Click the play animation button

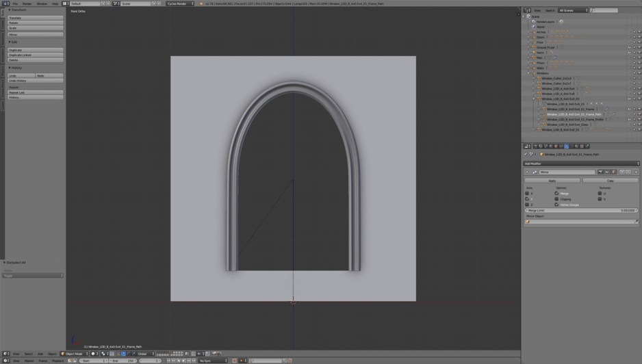(x=184, y=361)
